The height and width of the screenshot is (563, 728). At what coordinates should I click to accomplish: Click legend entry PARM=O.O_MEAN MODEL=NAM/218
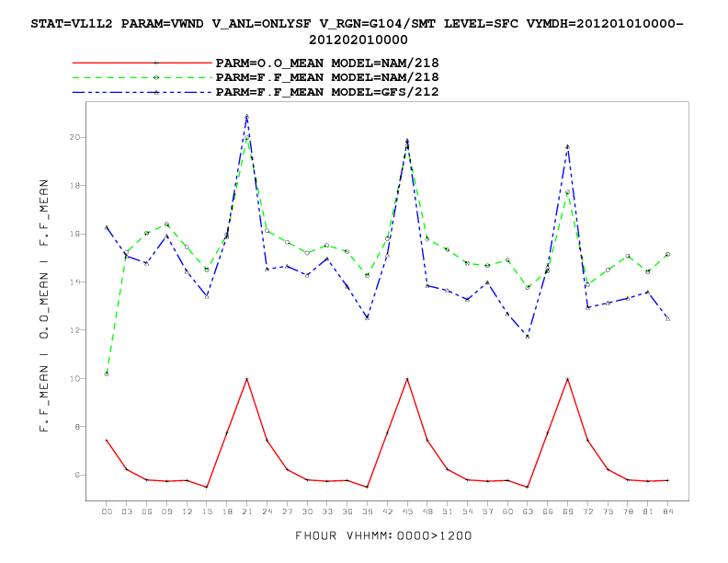point(327,63)
